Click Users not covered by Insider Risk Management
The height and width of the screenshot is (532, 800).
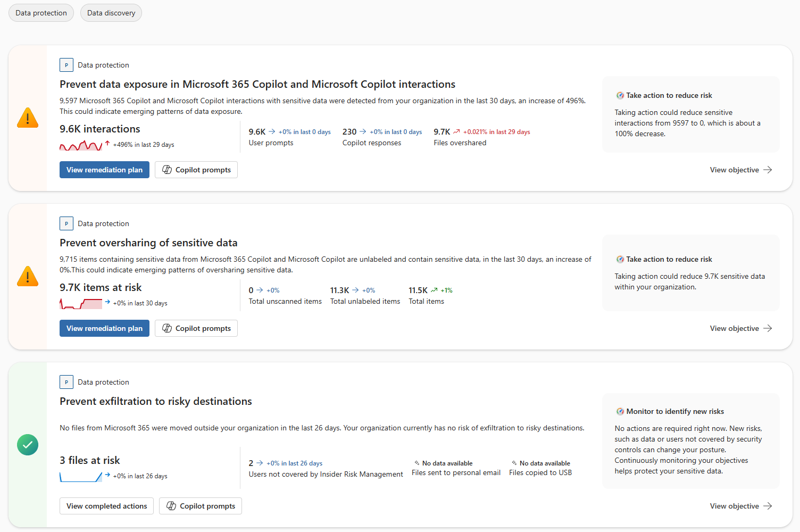[326, 474]
